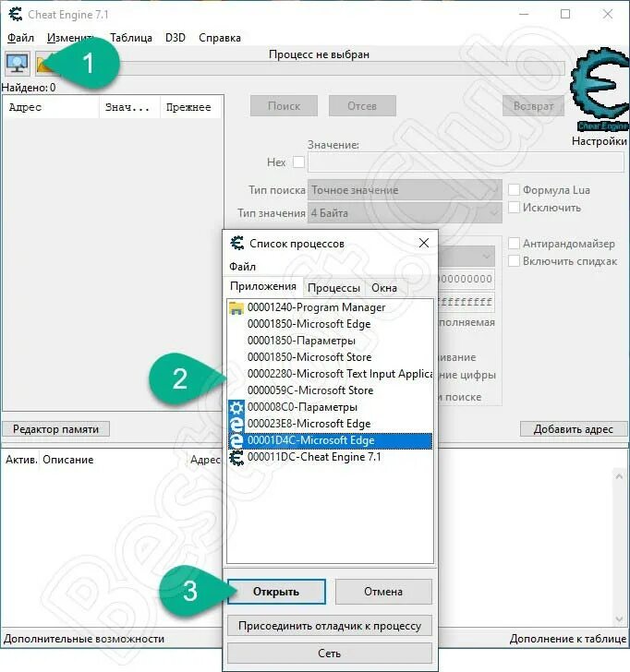Close the Список процессов dialog
This screenshot has height=672, width=630.
click(424, 243)
